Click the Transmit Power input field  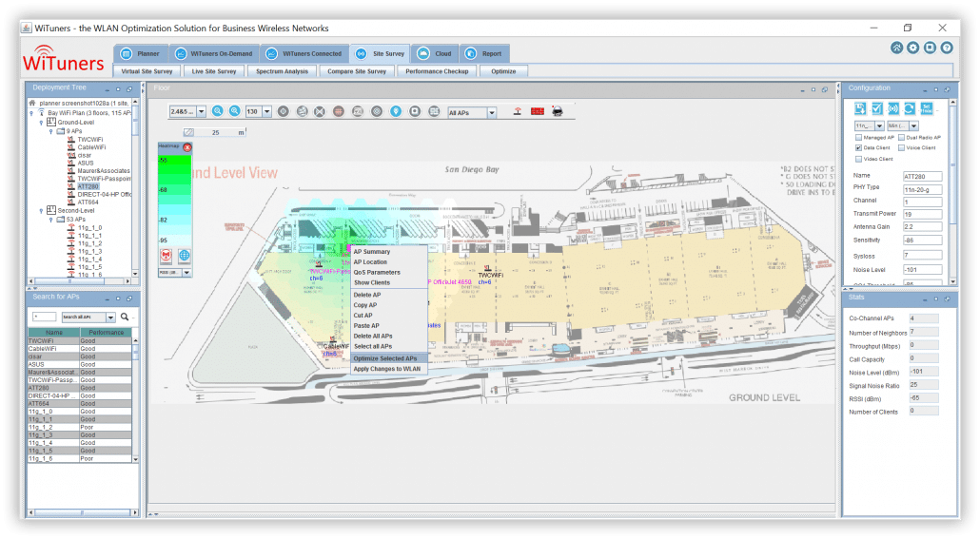point(923,214)
